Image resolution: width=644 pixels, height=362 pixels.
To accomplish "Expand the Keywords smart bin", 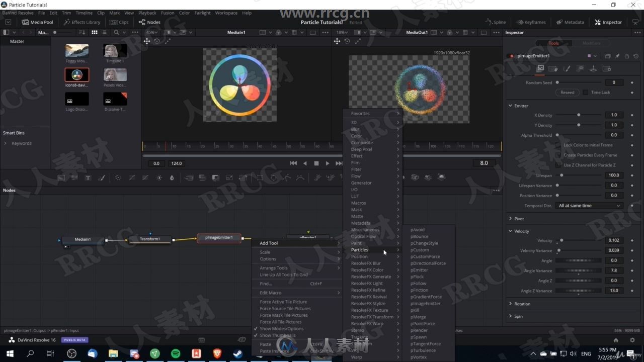I will pyautogui.click(x=6, y=143).
